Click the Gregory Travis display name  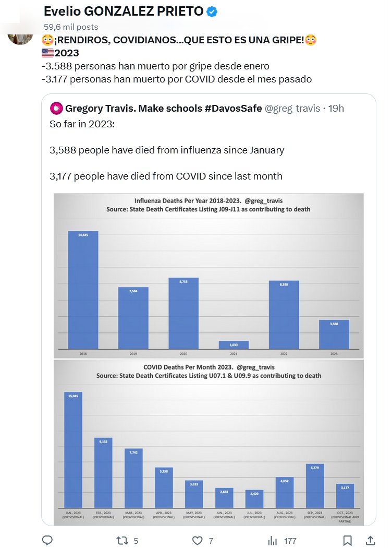[x=164, y=109]
